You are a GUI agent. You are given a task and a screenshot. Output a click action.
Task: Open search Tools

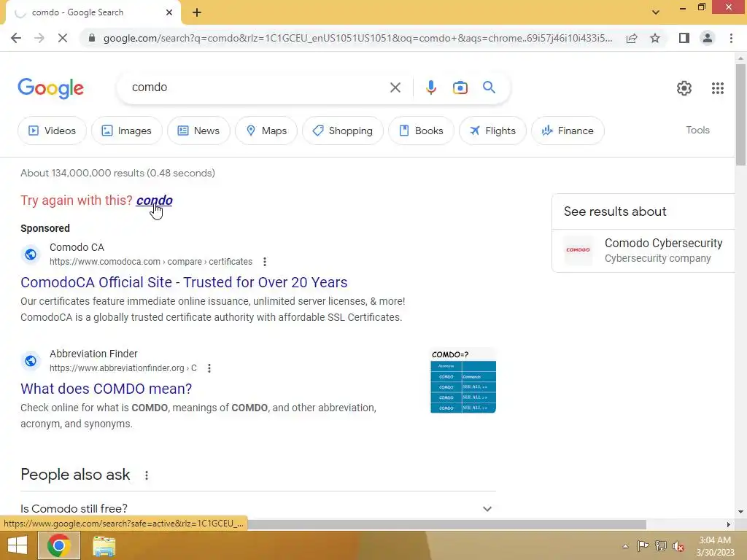(x=697, y=130)
